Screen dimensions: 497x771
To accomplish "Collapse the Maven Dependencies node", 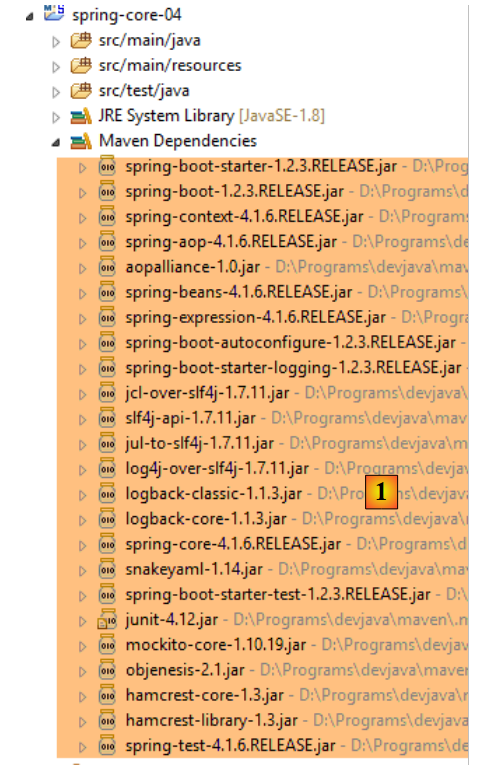I will coord(56,143).
